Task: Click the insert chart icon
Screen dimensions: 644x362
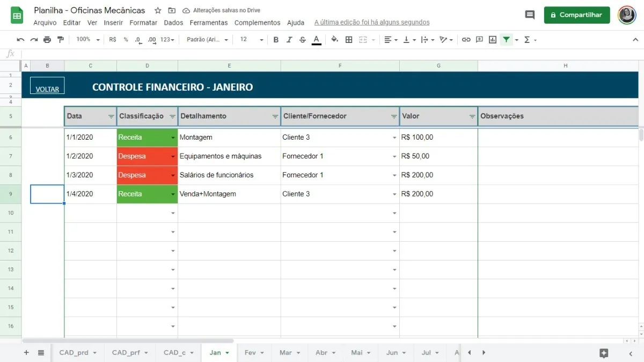Action: [493, 40]
